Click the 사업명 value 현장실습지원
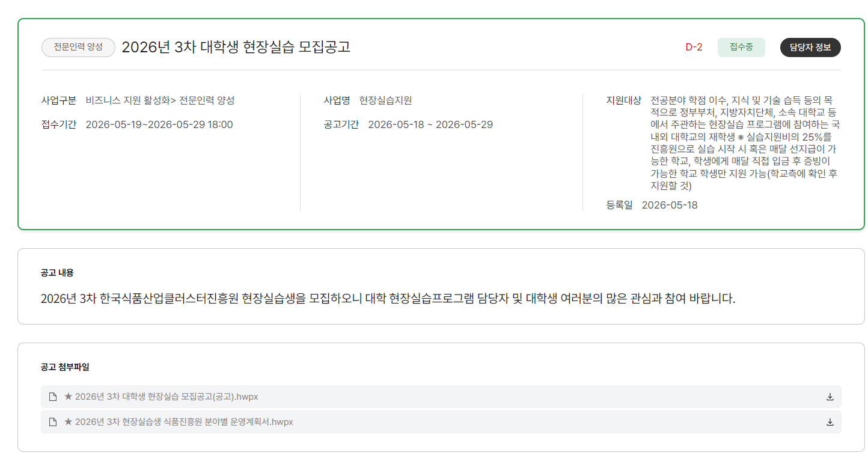 pos(385,100)
